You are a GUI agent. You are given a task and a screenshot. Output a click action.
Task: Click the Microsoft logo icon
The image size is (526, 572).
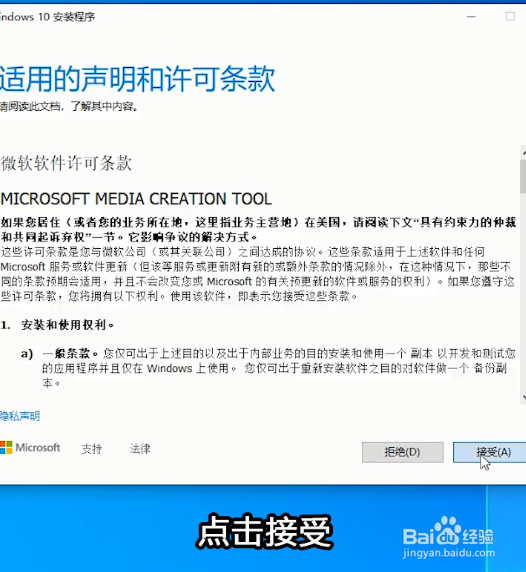click(x=6, y=448)
